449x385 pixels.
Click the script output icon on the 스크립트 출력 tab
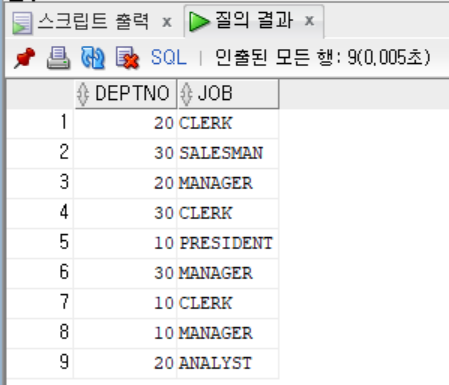tap(22, 23)
